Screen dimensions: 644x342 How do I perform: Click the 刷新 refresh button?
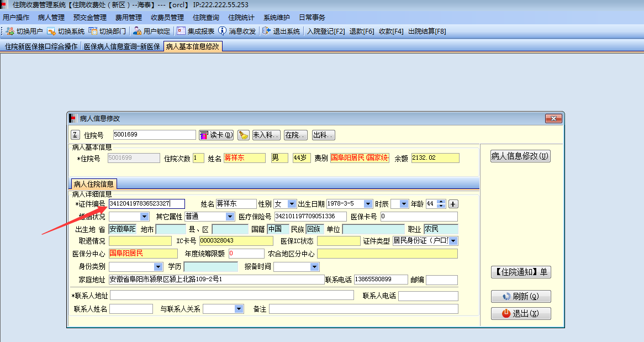(x=521, y=296)
